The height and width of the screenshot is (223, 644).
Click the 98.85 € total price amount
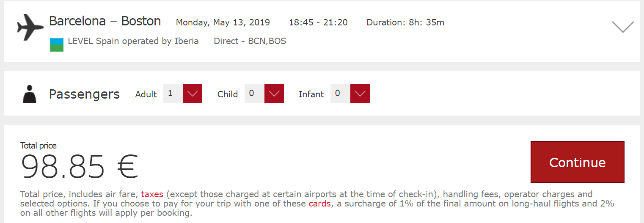click(x=80, y=167)
